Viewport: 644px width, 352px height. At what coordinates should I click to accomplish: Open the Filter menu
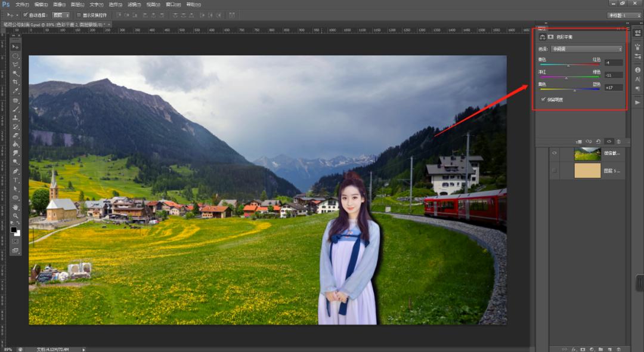point(134,5)
